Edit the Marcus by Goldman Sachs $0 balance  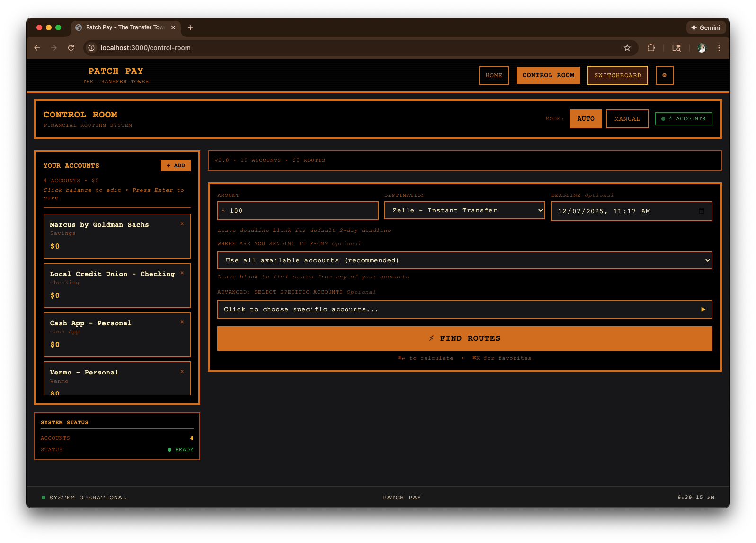(55, 246)
